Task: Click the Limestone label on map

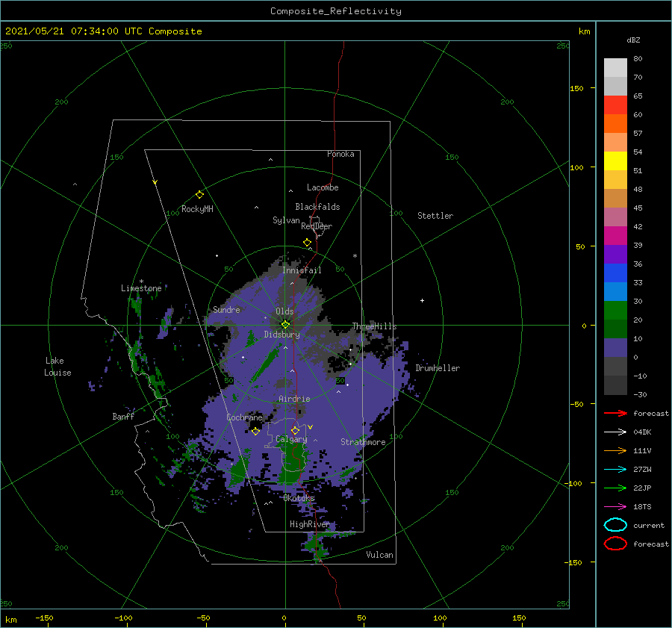Action: coord(141,288)
